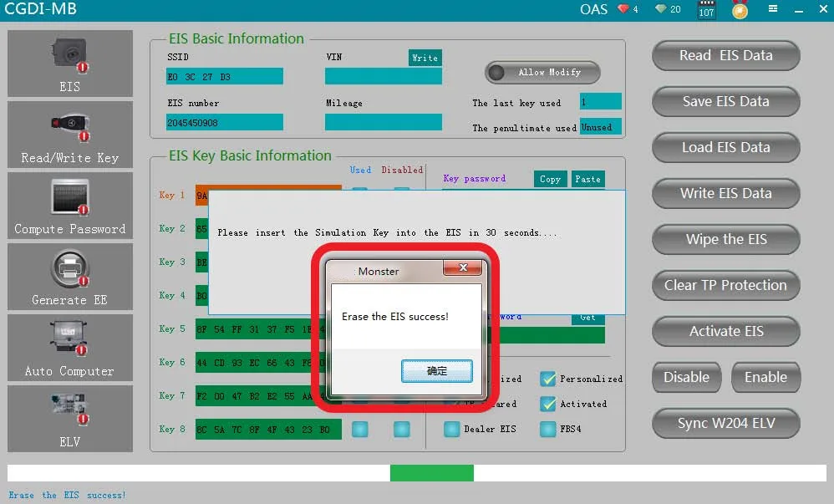
Task: Click the EIS number field 2045450908
Action: point(225,122)
